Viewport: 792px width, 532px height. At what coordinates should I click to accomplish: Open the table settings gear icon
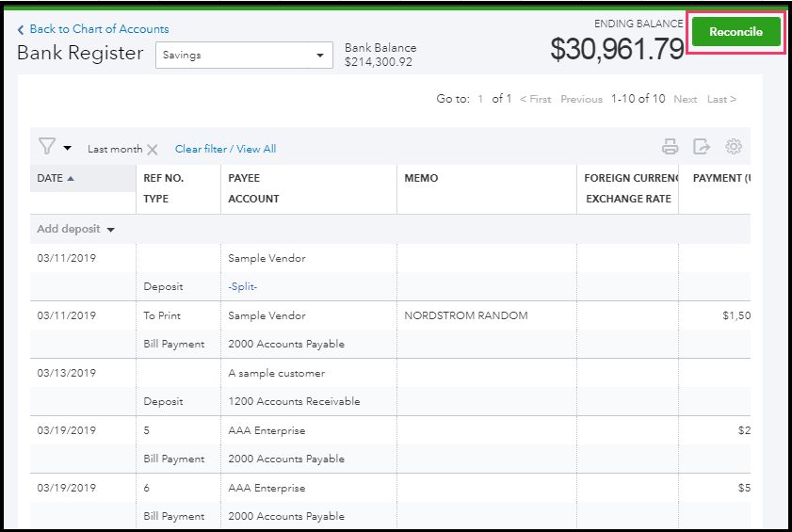[734, 147]
